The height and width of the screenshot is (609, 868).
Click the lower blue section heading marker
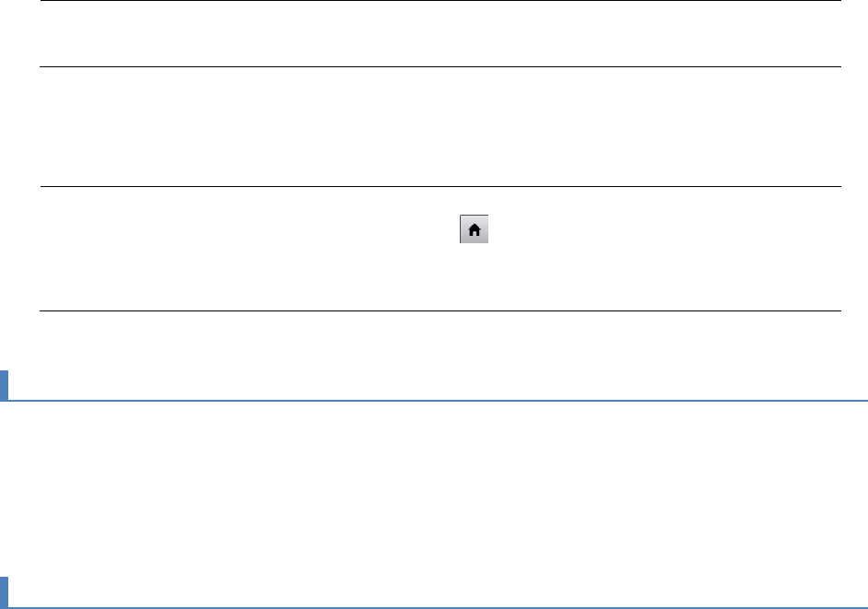point(4,591)
